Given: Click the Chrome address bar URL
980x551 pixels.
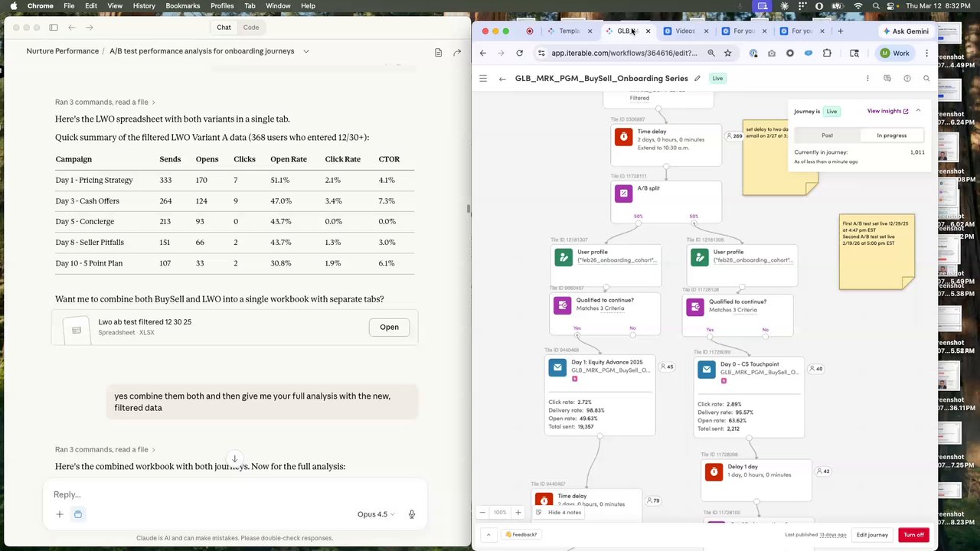Looking at the screenshot, I should tap(624, 53).
